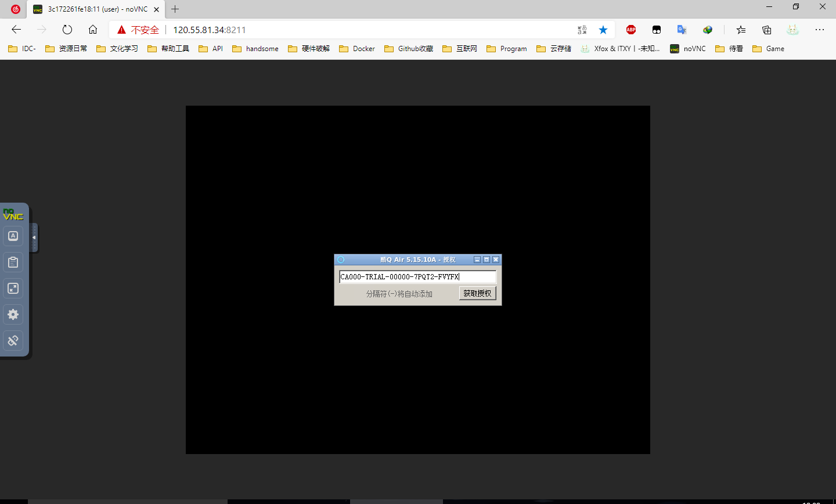This screenshot has height=504, width=836.
Task: Open the user profile avatar
Action: point(793,30)
